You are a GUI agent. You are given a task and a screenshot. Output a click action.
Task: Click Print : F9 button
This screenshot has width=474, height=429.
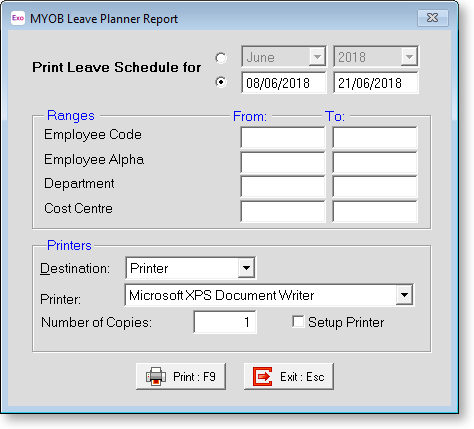tap(181, 377)
